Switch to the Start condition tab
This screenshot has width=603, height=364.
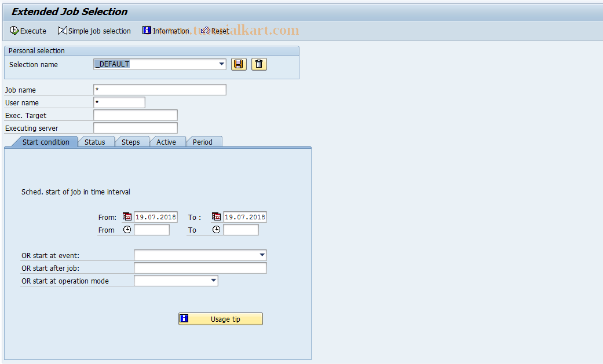click(x=45, y=142)
